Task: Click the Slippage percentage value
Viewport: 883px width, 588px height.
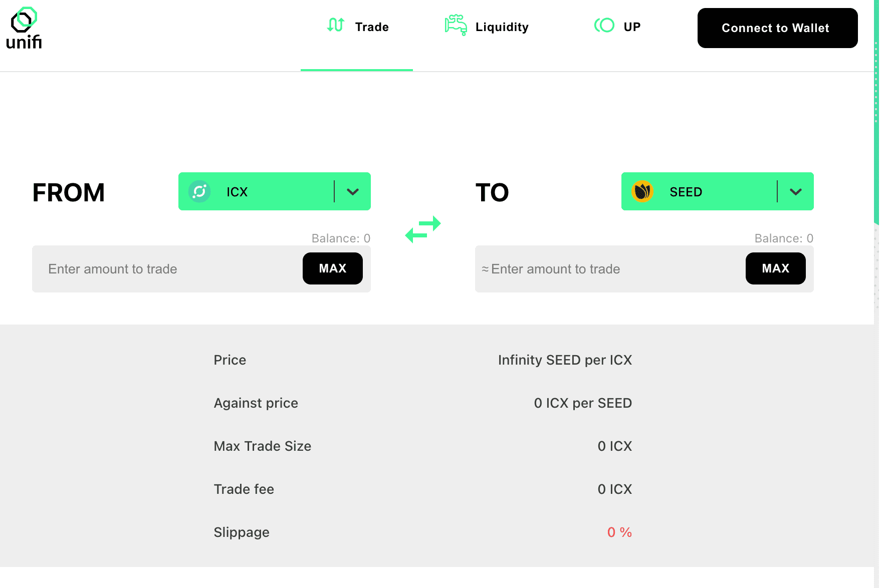Action: (x=619, y=532)
